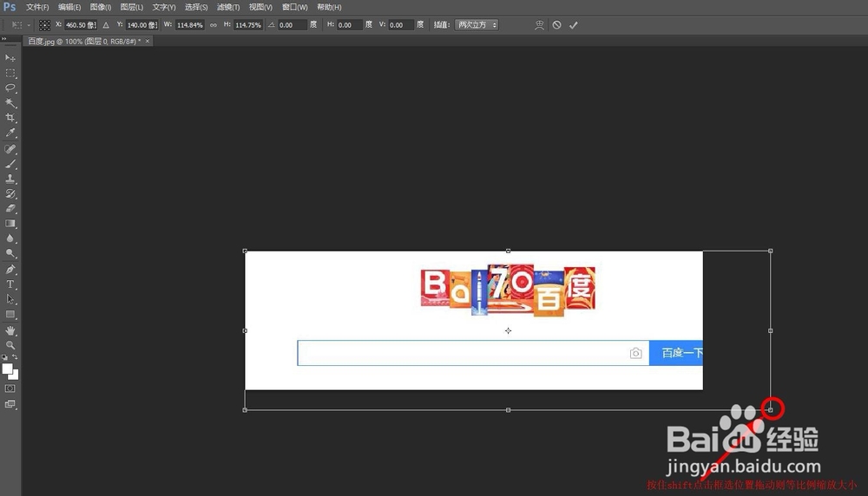
Task: Change the screen mode
Action: point(10,404)
